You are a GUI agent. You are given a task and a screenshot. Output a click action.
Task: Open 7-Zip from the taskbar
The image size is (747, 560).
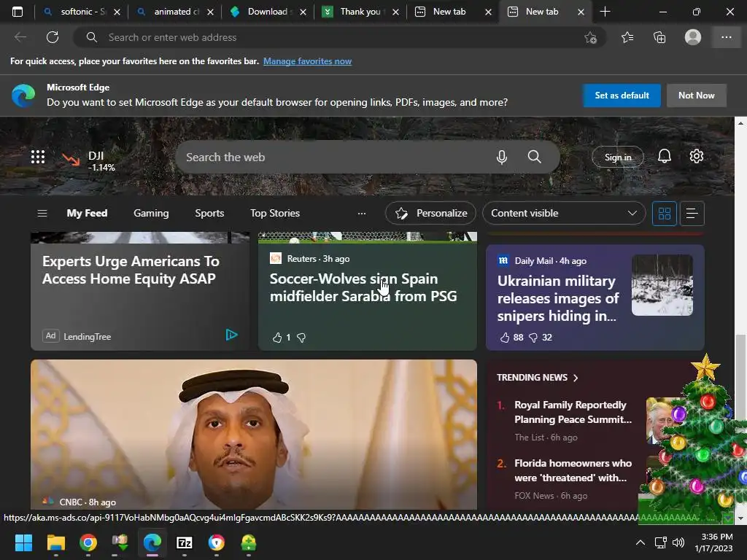point(185,542)
